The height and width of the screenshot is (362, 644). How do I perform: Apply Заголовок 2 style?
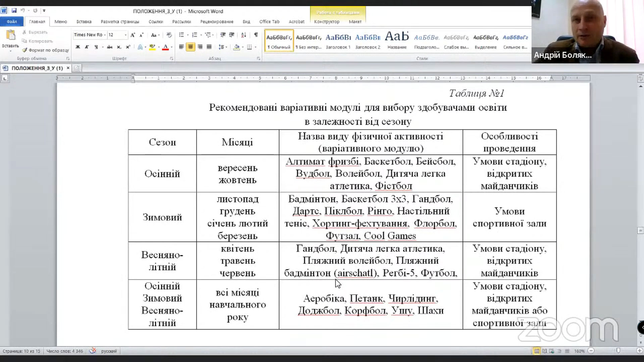coord(367,41)
